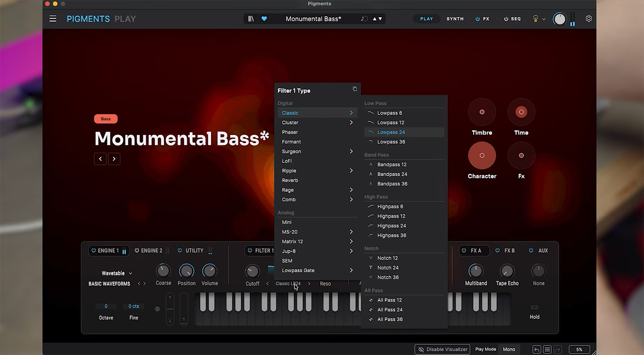Open the history list icon
Viewport: 644px width, 355px height.
(547, 350)
